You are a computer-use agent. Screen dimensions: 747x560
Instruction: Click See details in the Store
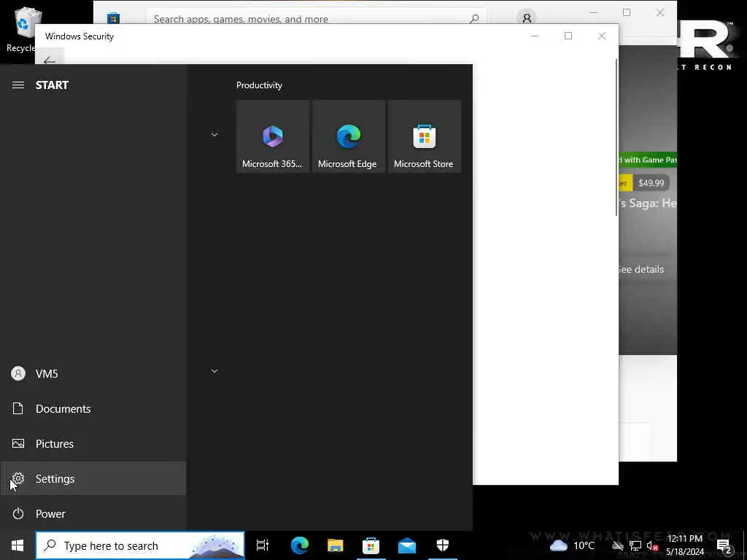coord(641,269)
